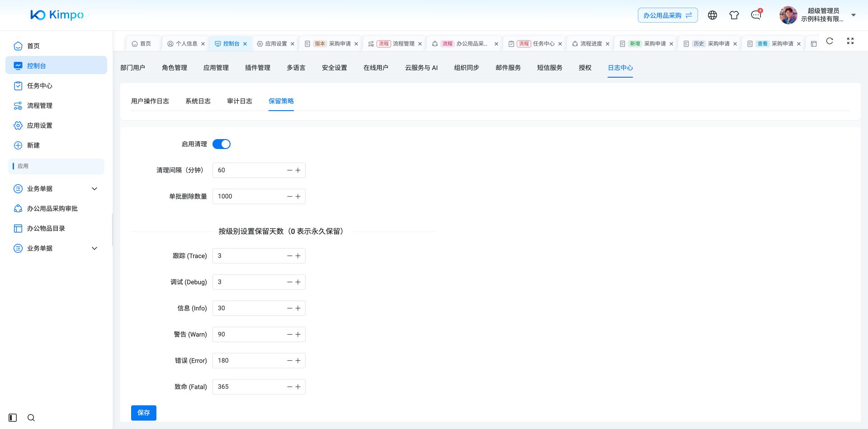The width and height of the screenshot is (868, 429).
Task: Open 办公物品目录 in sidebar
Action: point(56,228)
